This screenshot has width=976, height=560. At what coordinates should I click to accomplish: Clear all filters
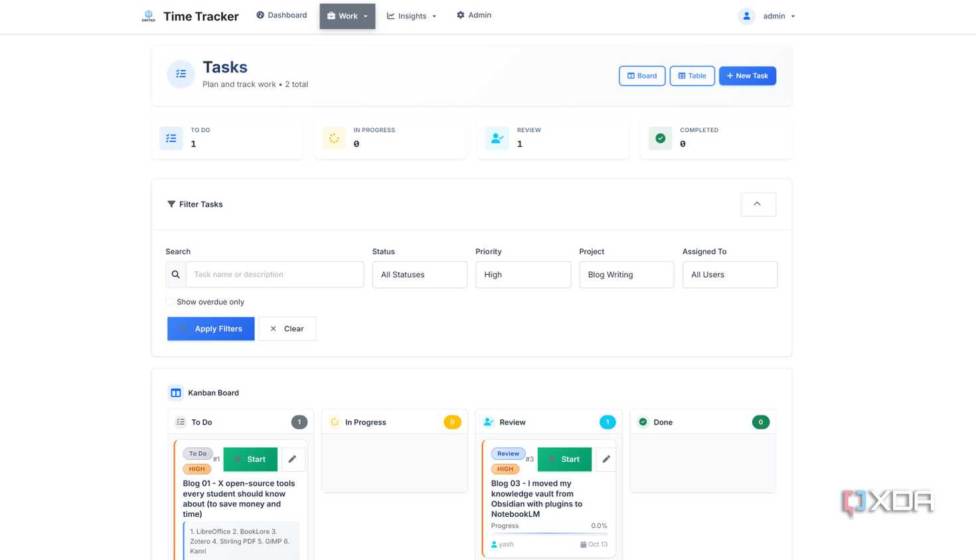click(x=287, y=328)
